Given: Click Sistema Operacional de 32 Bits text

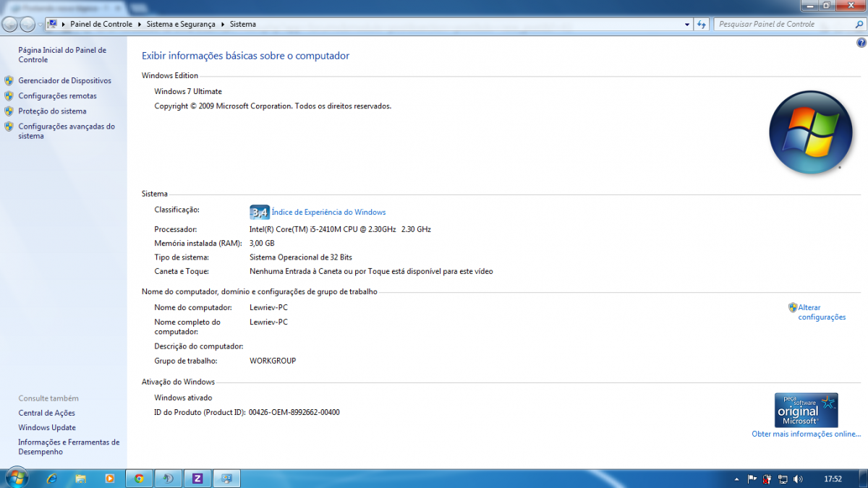Looking at the screenshot, I should [301, 257].
